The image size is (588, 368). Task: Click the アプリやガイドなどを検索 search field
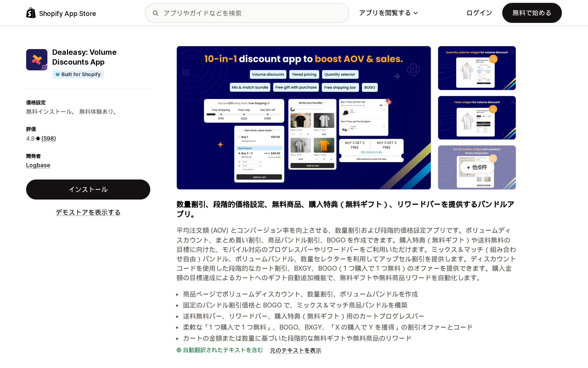click(247, 13)
